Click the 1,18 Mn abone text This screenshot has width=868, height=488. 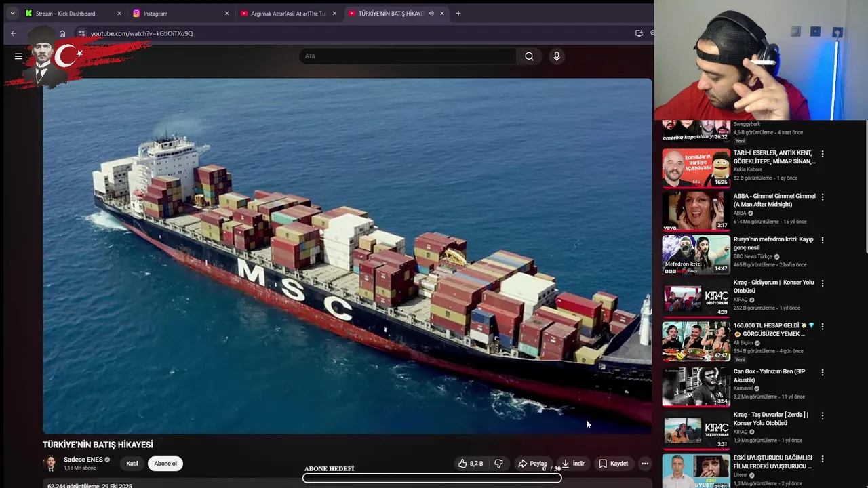tap(79, 468)
